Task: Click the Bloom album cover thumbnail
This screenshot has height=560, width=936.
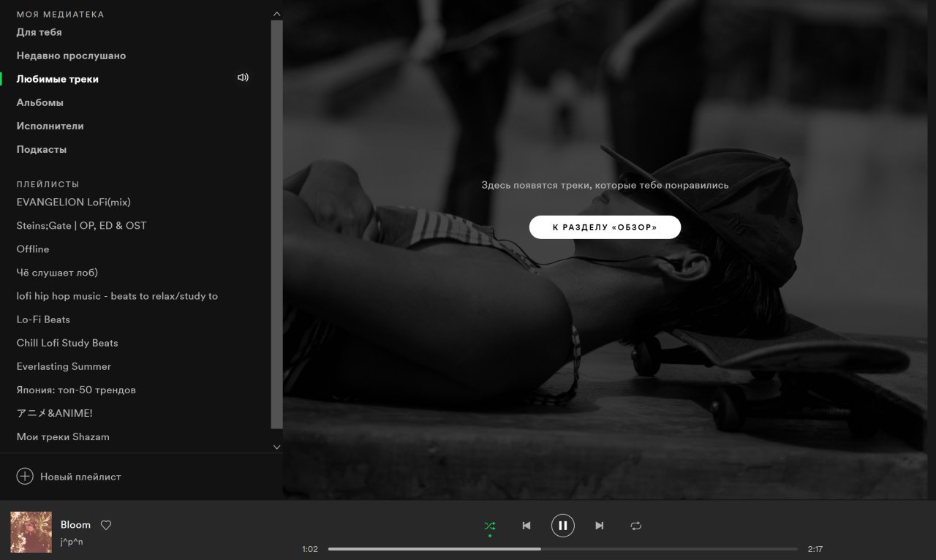Action: coord(31,532)
